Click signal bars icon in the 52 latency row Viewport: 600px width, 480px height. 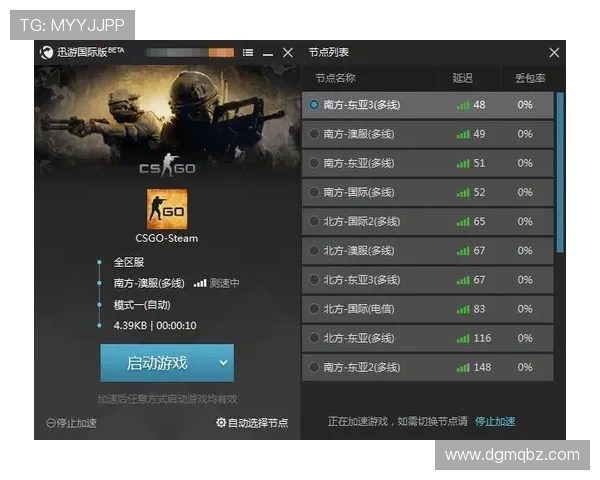463,193
